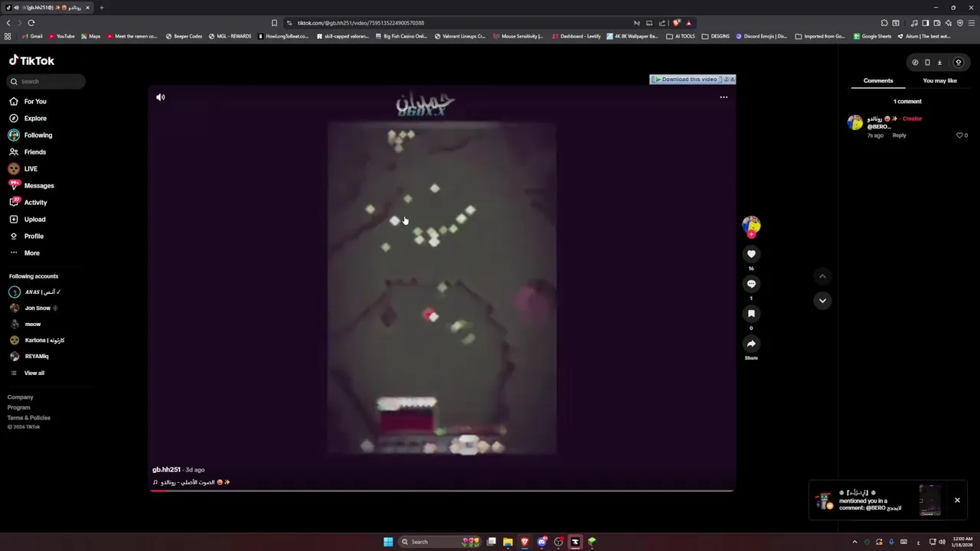
Task: Open Friends in sidebar
Action: click(28, 152)
